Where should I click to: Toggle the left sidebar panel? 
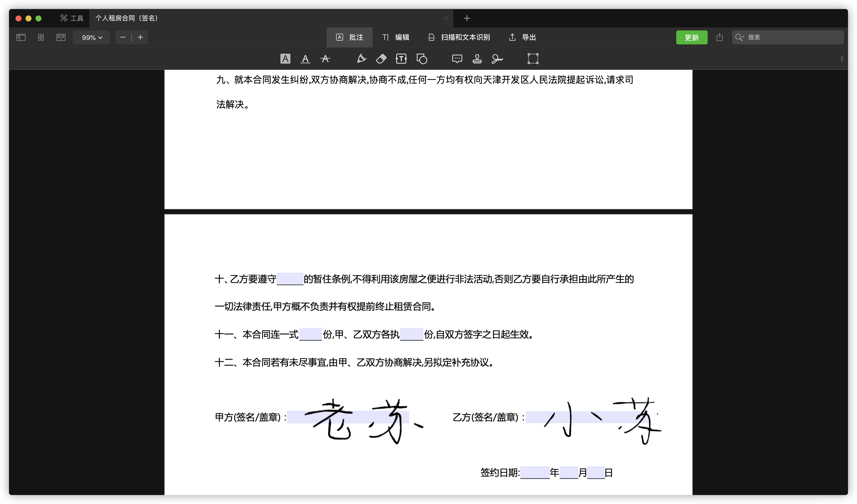[x=21, y=37]
